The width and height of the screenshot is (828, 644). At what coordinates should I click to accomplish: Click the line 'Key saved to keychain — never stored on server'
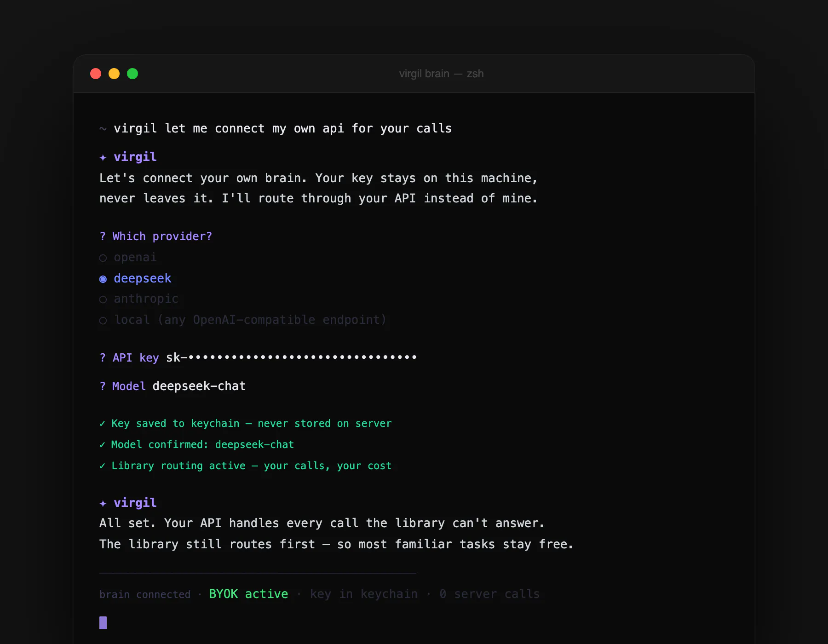click(x=251, y=424)
